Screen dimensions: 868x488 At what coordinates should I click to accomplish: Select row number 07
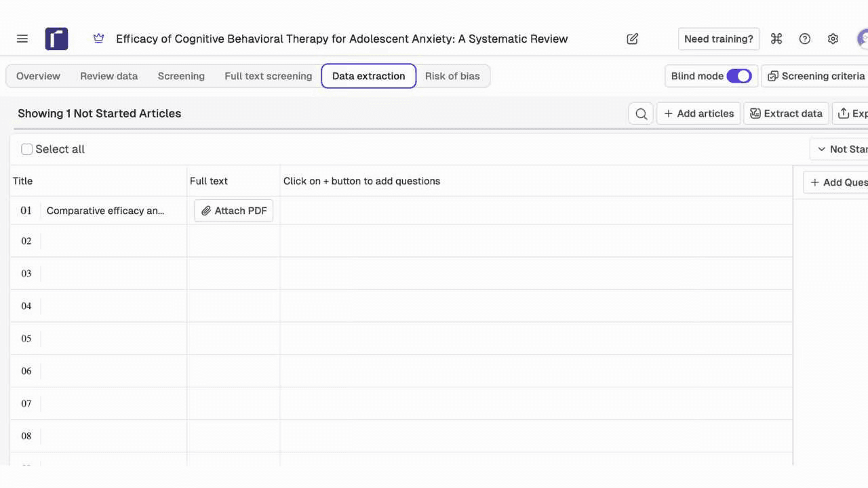coord(26,403)
